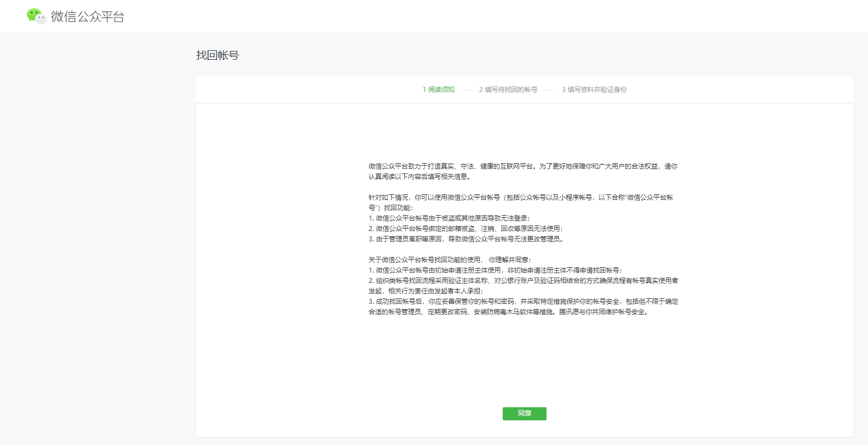Image resolution: width=868 pixels, height=445 pixels.
Task: Open the 微信公众平台 home title link
Action: [x=88, y=16]
